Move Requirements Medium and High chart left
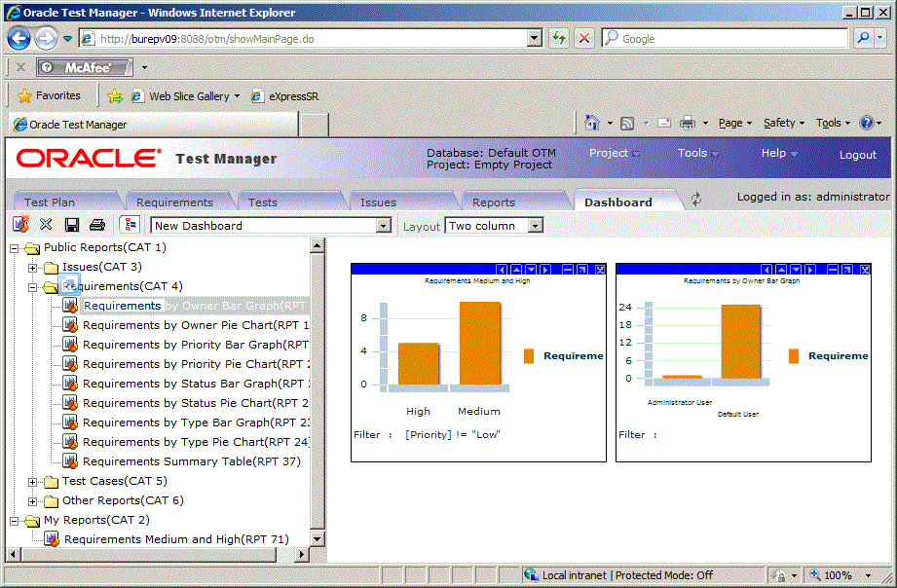Viewport: 897px width, 588px height. (x=502, y=270)
